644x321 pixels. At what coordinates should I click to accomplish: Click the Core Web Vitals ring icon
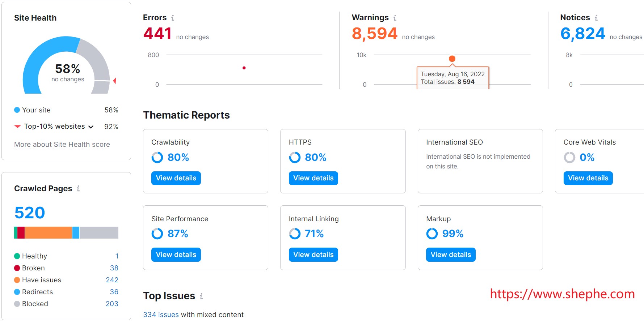(x=569, y=158)
